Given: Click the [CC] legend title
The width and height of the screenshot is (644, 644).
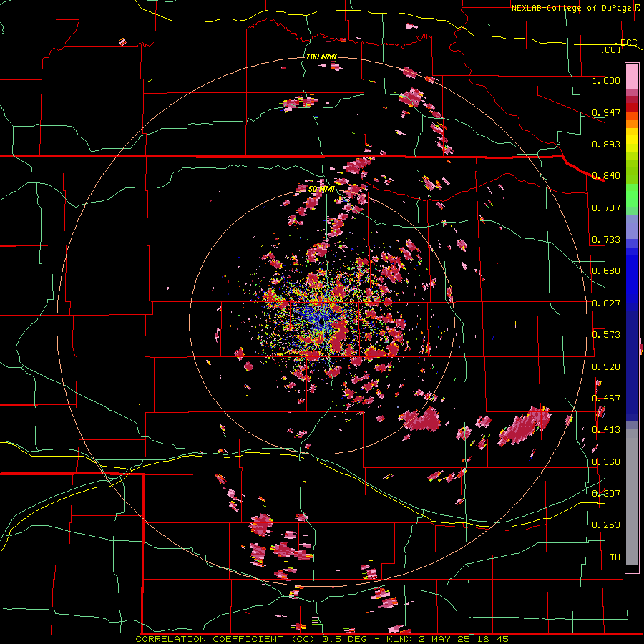Looking at the screenshot, I should pos(611,49).
